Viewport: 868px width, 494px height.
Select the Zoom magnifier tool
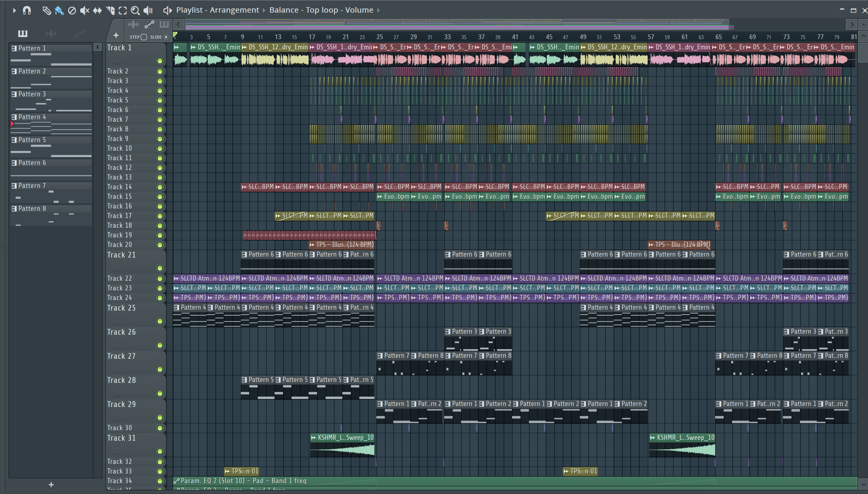(x=135, y=11)
